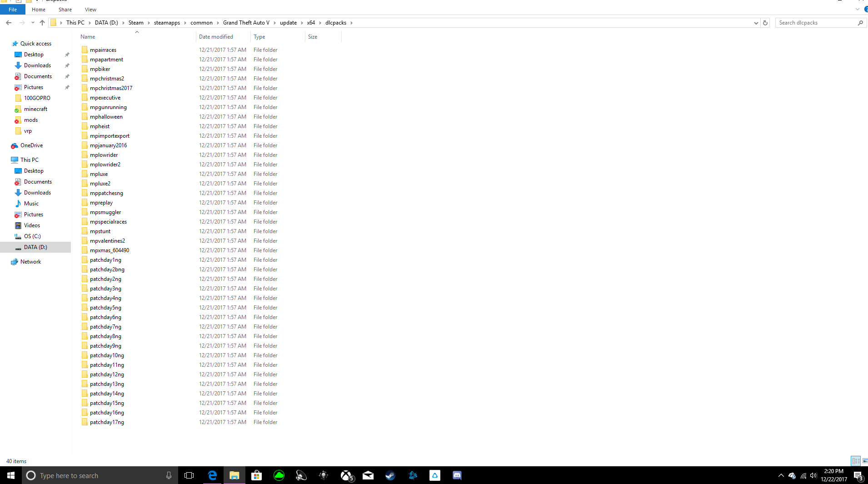Select the steamapps breadcrumb
The image size is (868, 484).
coord(167,23)
